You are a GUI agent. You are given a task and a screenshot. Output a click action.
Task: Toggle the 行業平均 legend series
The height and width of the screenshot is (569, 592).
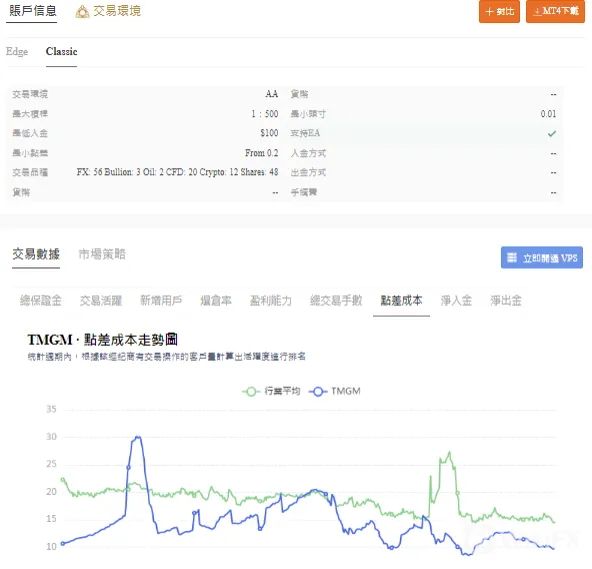coord(271,391)
